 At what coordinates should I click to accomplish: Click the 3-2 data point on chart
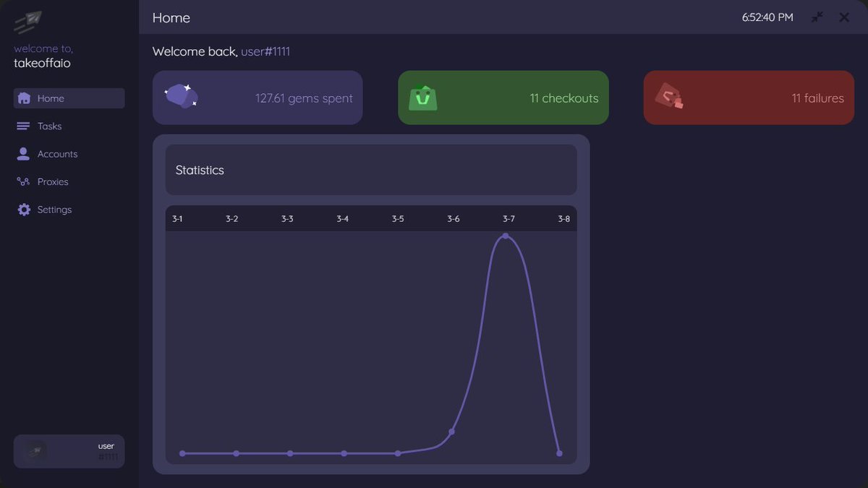(x=237, y=453)
